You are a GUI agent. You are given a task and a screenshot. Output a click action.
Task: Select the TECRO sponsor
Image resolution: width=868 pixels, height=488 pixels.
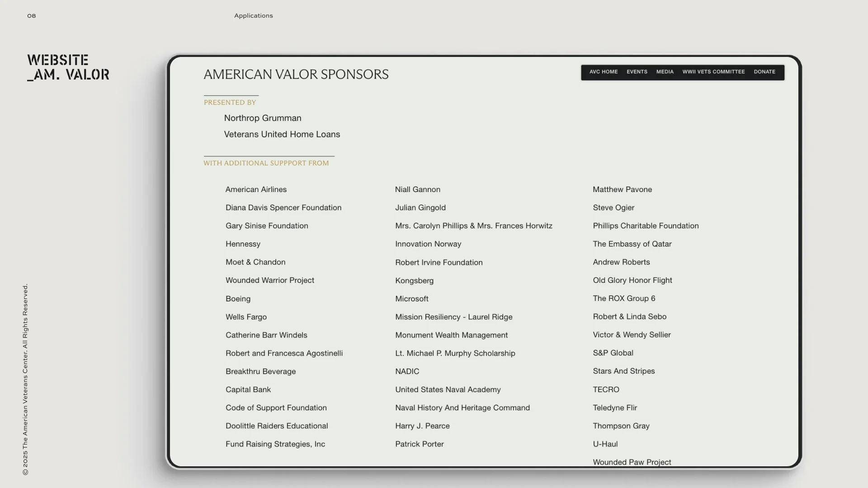[x=606, y=389]
